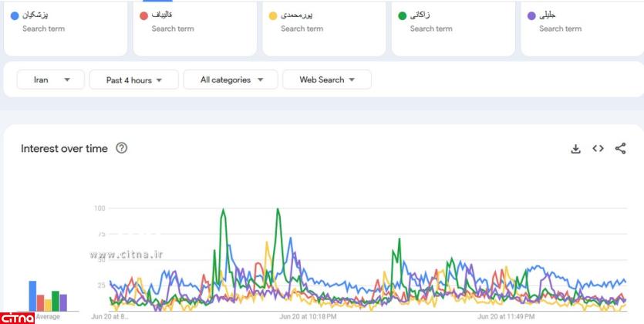Open help icon beside Interest over time
Viewport: 644px width, 324px height.
pyautogui.click(x=121, y=148)
